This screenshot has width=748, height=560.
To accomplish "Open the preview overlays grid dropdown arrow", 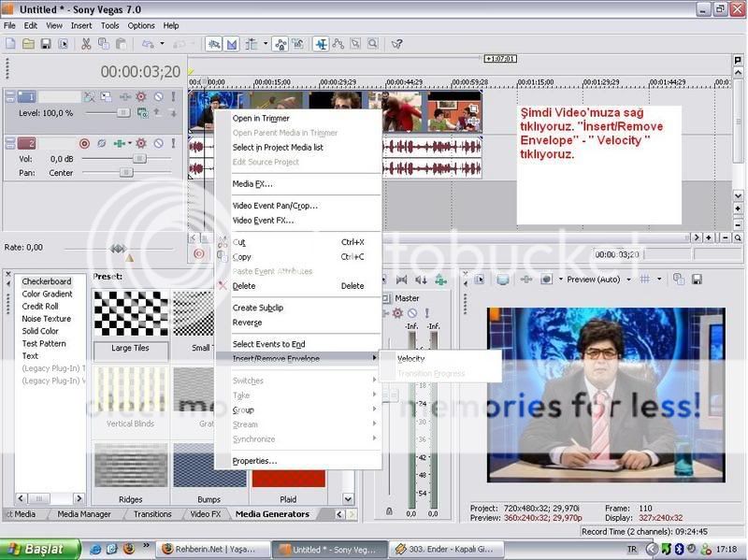I will [659, 279].
